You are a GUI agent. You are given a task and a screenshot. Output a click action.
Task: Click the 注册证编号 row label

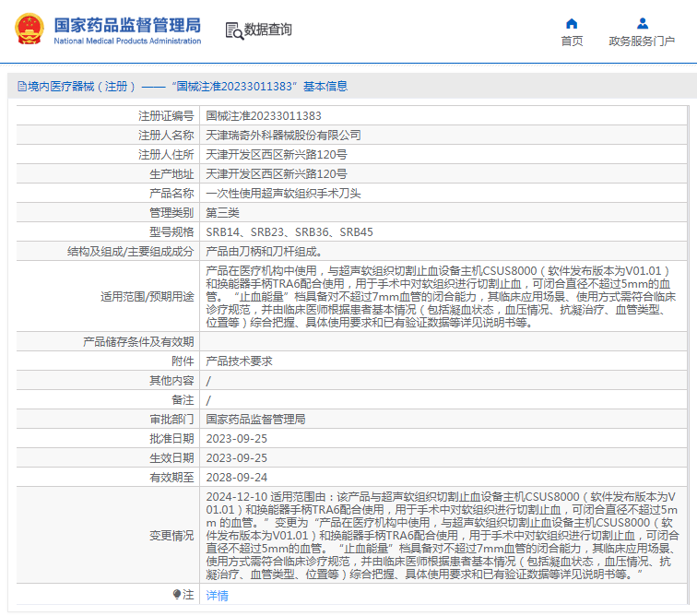(x=166, y=116)
